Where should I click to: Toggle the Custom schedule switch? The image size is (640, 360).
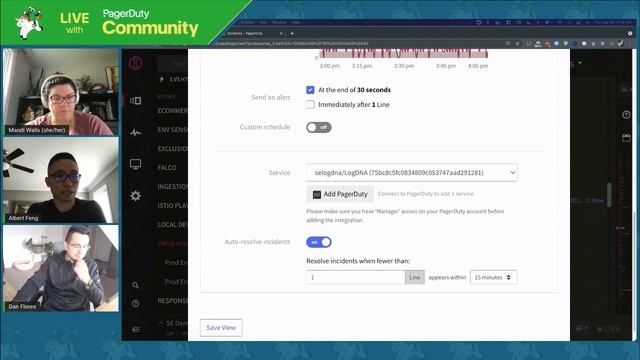(319, 127)
